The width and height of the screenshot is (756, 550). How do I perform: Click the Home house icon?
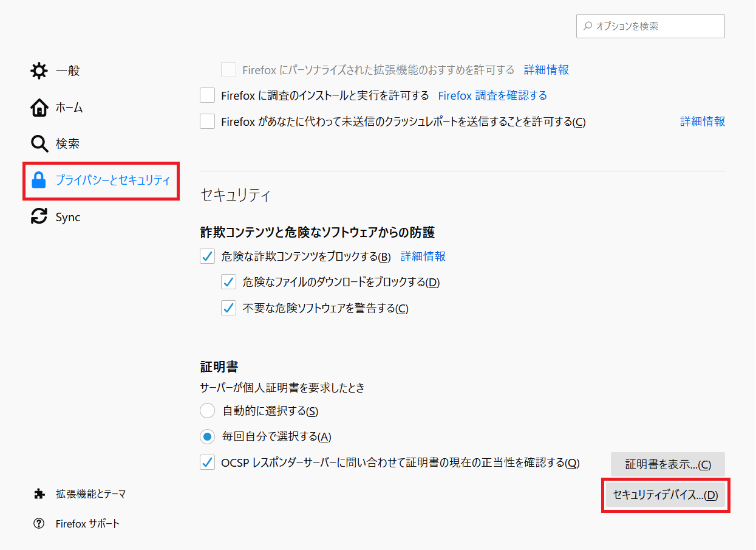[x=39, y=108]
